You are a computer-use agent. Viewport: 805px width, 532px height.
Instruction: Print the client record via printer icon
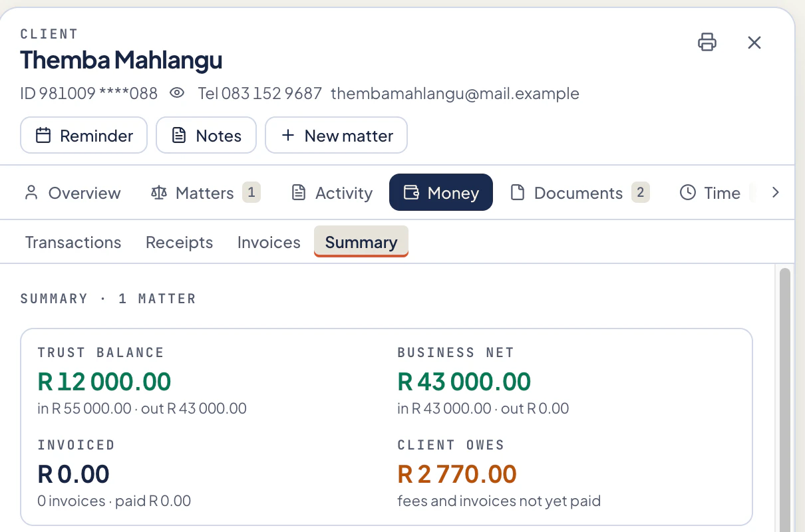click(x=707, y=43)
